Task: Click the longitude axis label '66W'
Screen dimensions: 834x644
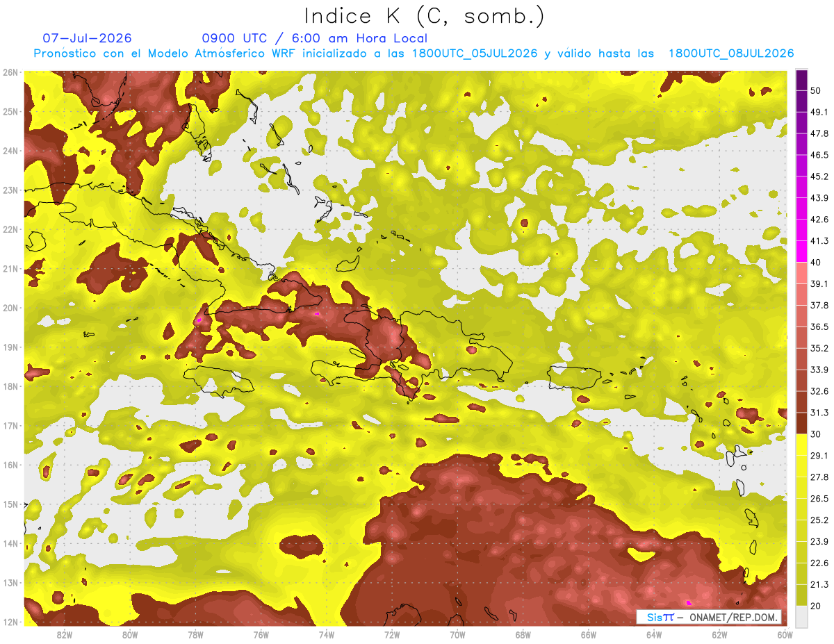Action: click(588, 634)
